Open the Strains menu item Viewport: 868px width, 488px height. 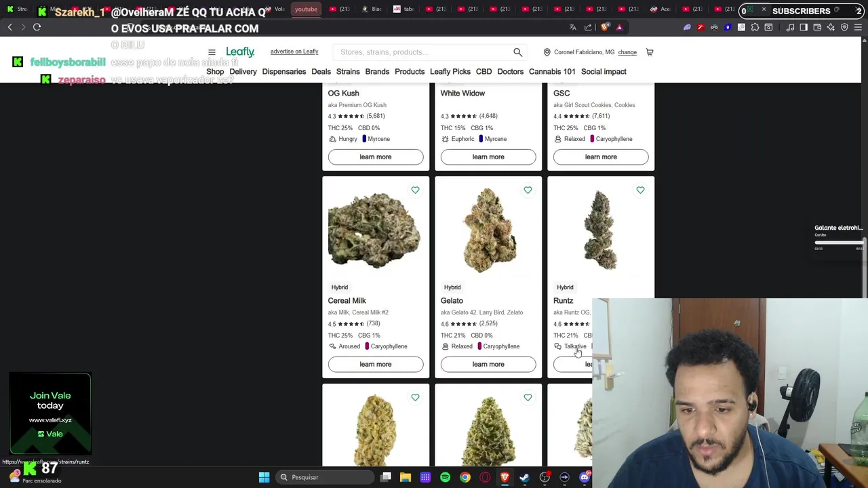click(x=348, y=72)
